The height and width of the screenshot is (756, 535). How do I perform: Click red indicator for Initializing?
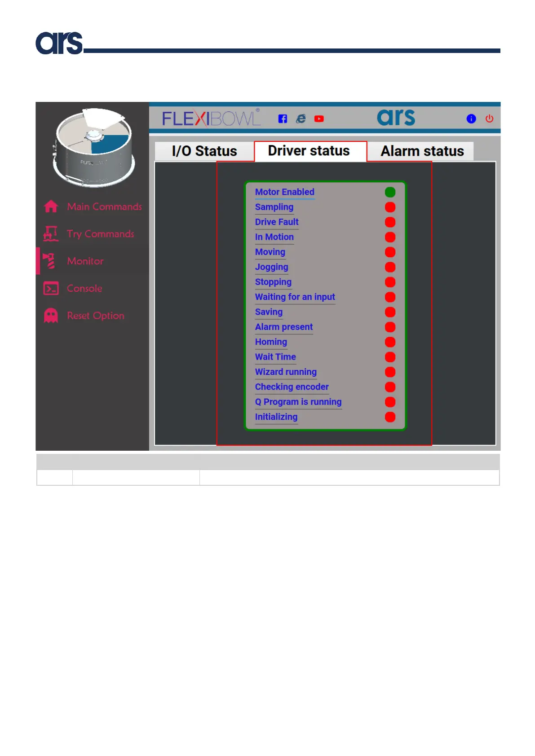click(x=390, y=417)
